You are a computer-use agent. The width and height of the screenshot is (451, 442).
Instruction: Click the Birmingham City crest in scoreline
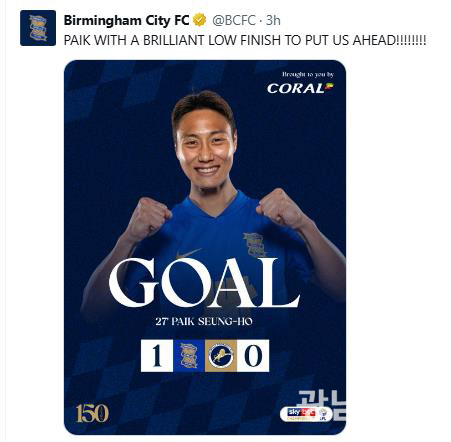point(189,356)
